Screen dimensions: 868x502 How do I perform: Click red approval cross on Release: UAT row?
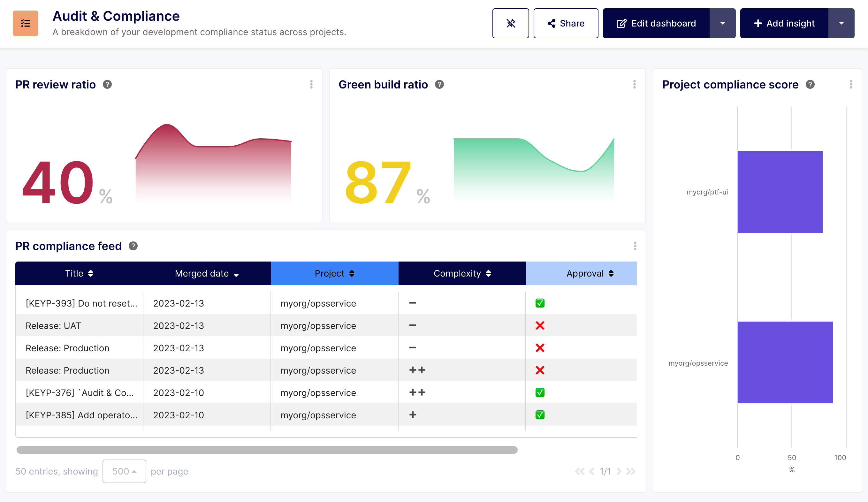540,326
